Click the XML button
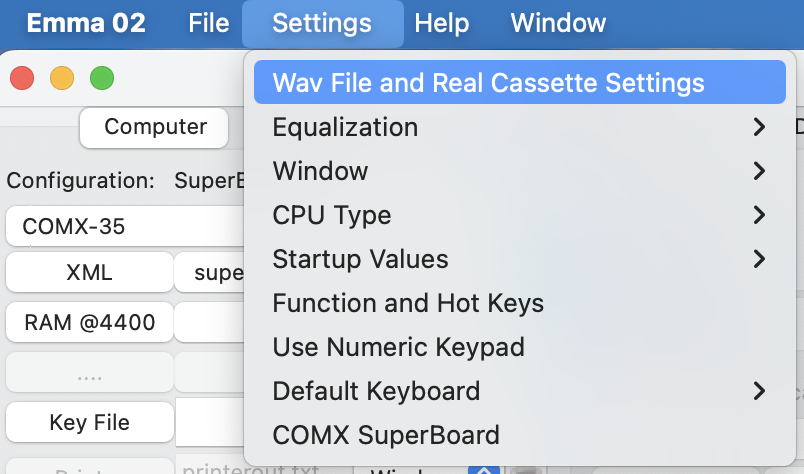The width and height of the screenshot is (804, 474). (x=90, y=272)
